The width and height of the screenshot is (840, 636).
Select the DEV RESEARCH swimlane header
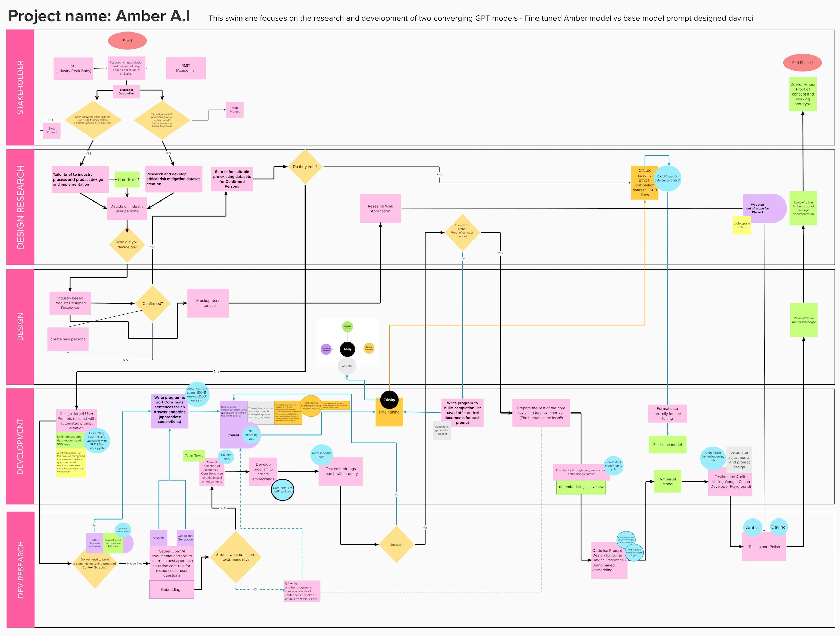[20, 569]
